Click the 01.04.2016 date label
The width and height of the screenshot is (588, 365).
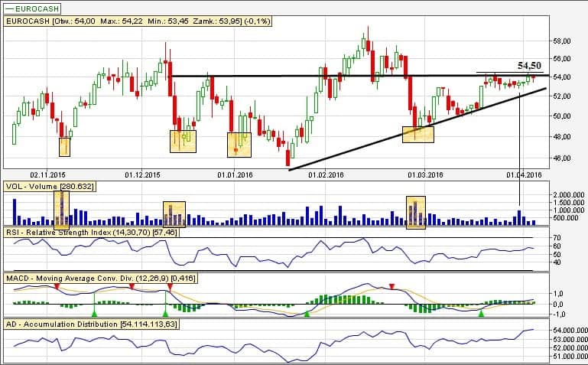coord(521,174)
